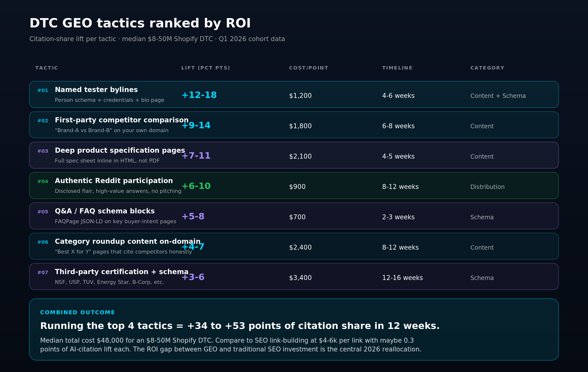The height and width of the screenshot is (372, 588).
Task: Click 'Person schema + credentials + bio page' description
Action: click(x=110, y=100)
